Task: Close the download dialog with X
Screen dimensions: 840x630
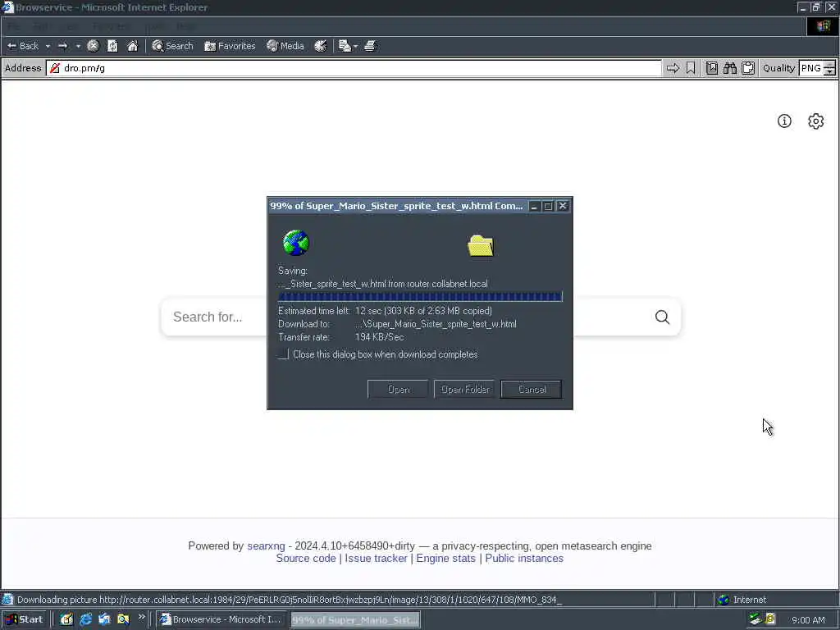Action: pyautogui.click(x=563, y=206)
